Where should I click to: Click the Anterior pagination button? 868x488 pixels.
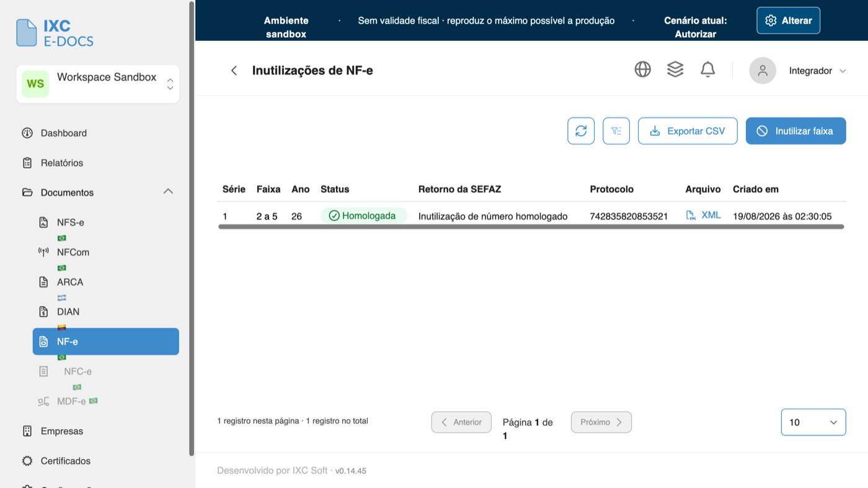(x=461, y=422)
